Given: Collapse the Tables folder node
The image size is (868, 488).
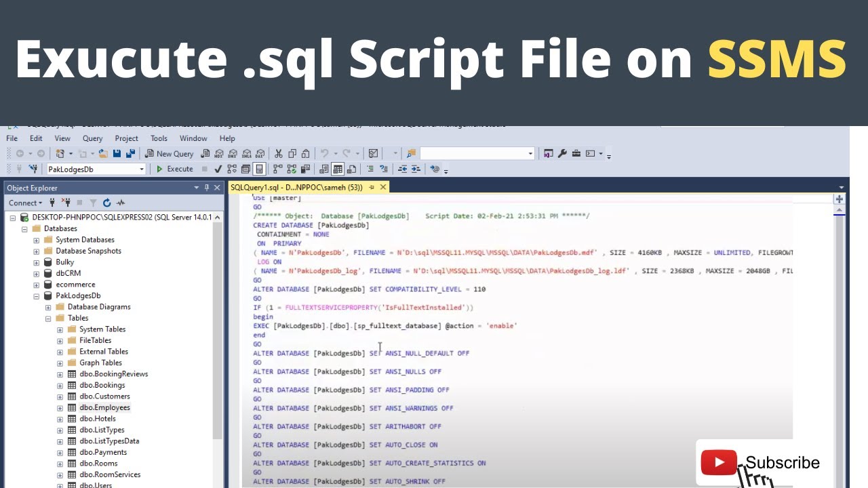Looking at the screenshot, I should click(x=49, y=318).
